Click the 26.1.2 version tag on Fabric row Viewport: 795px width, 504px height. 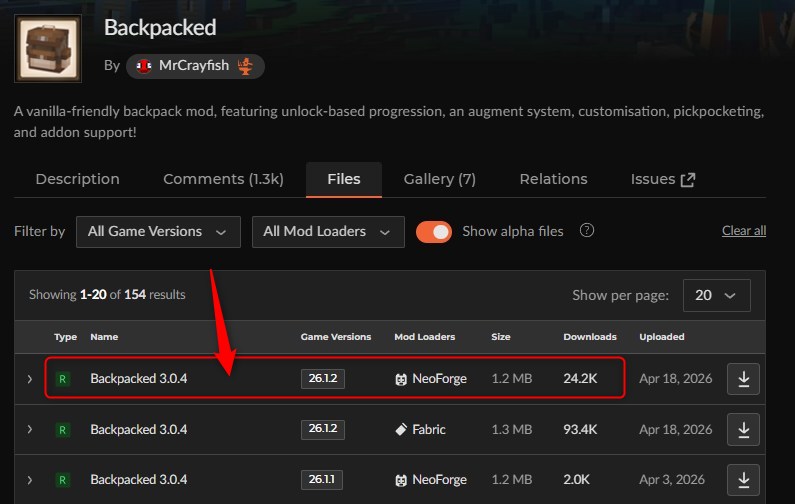(x=322, y=429)
